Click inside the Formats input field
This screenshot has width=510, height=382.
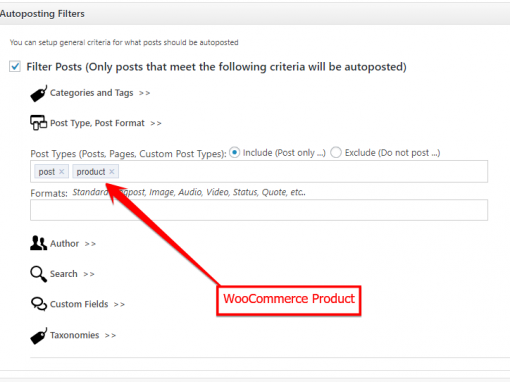coord(259,210)
